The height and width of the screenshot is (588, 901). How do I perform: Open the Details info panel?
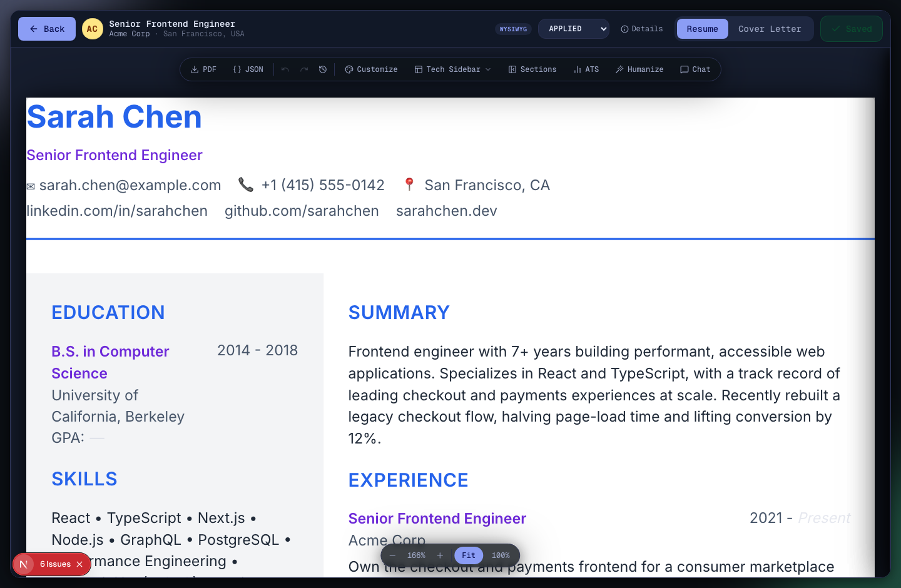pyautogui.click(x=641, y=29)
